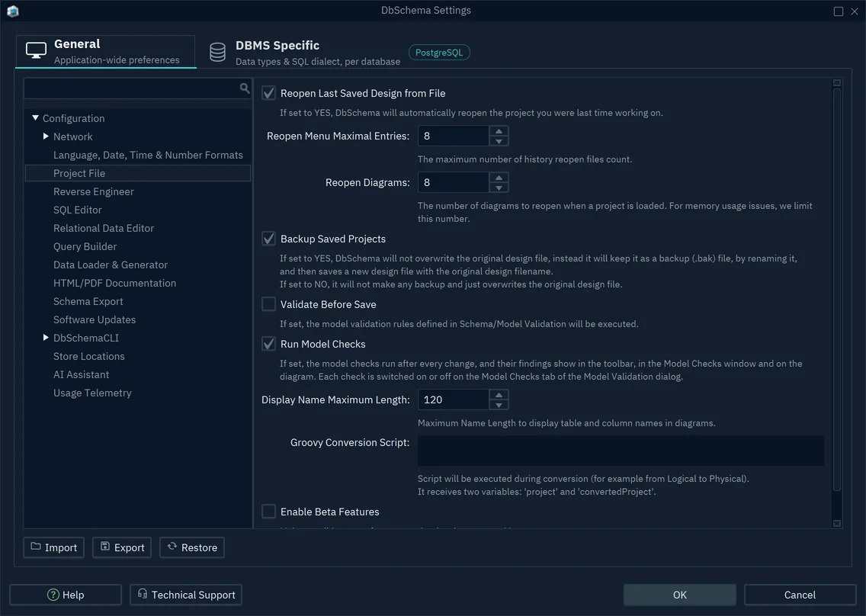The height and width of the screenshot is (616, 866).
Task: Click the Export button
Action: click(x=121, y=547)
